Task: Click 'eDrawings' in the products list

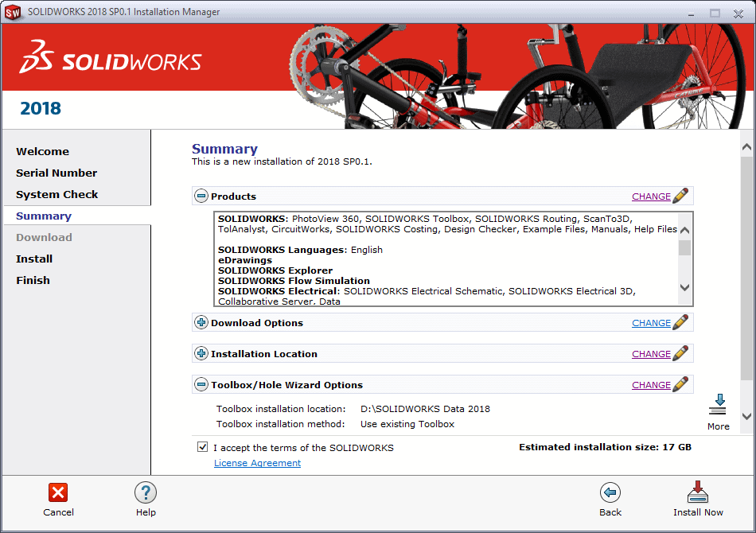Action: tap(245, 260)
